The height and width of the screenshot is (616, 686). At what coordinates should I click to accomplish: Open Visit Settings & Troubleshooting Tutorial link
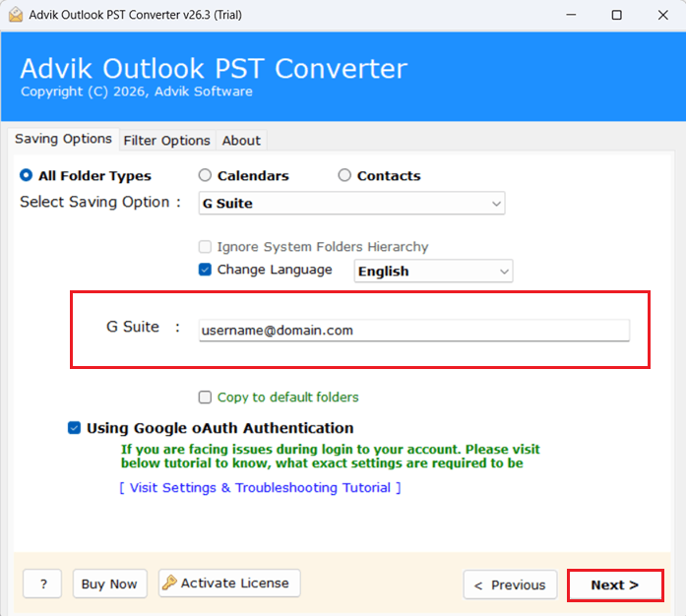(260, 487)
